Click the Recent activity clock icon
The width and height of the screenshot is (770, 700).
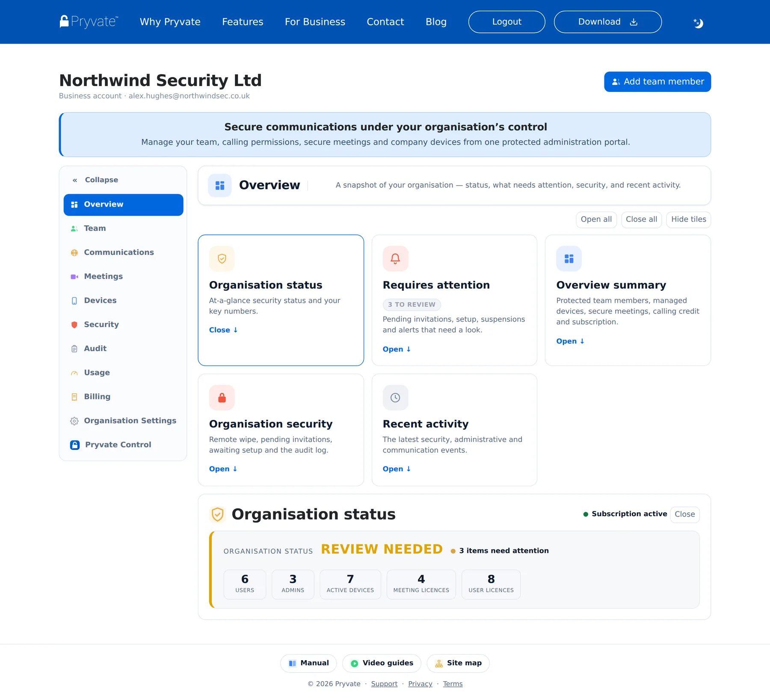tap(396, 398)
